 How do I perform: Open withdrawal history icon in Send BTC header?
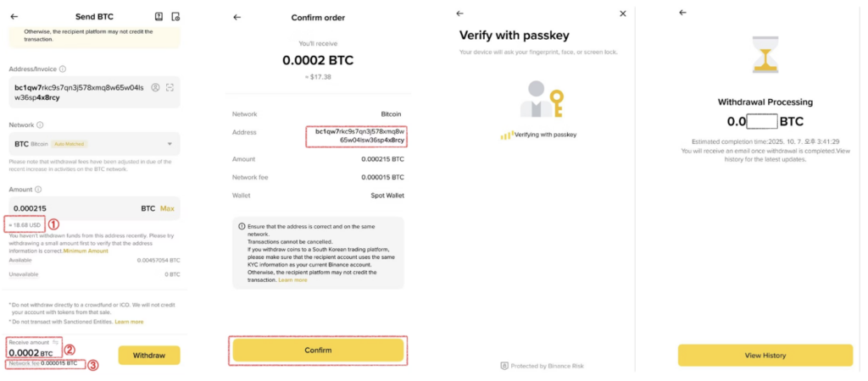(x=175, y=16)
